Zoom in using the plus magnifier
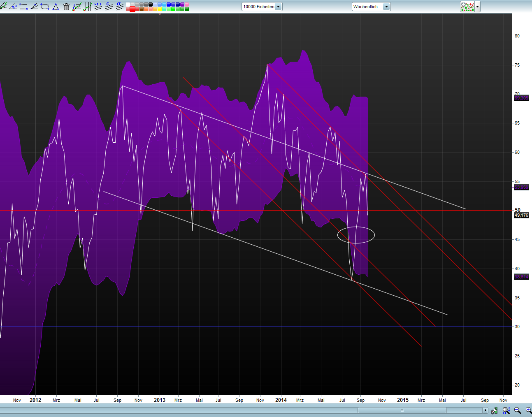The image size is (532, 417). [x=528, y=410]
